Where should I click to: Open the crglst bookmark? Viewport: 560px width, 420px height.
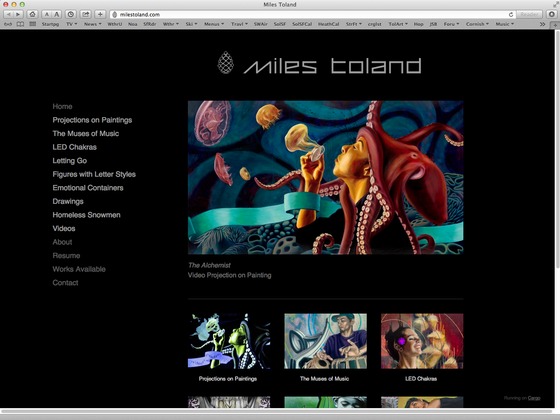pos(375,24)
